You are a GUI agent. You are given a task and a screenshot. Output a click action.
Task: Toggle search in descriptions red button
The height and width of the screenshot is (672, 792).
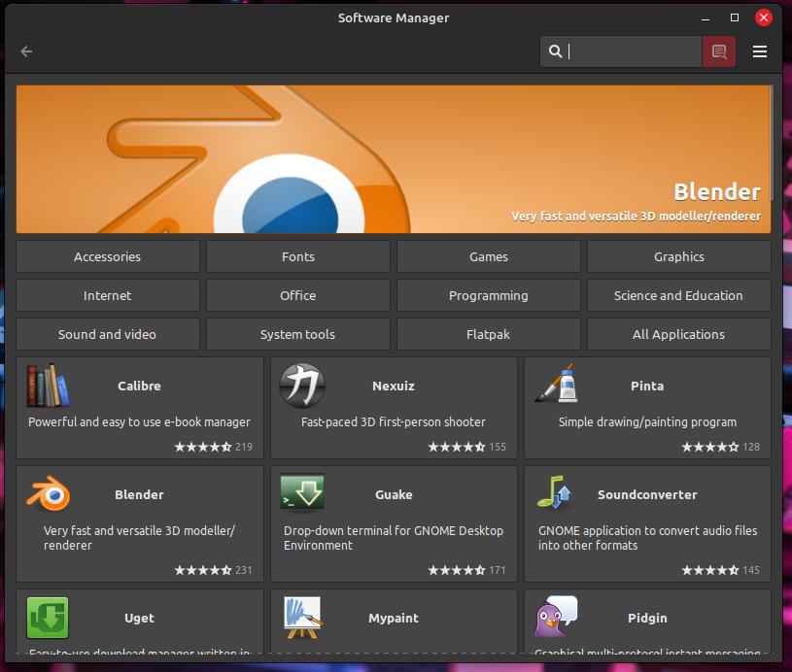click(x=719, y=51)
